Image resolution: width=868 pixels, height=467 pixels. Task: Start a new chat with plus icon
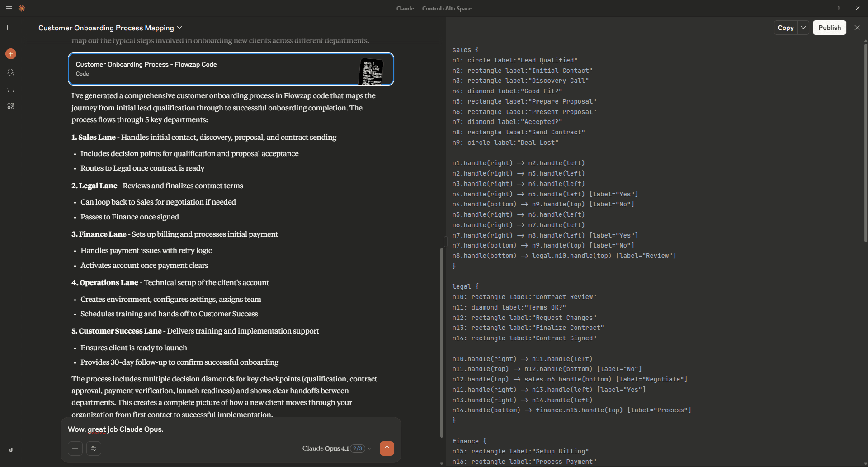(x=11, y=54)
